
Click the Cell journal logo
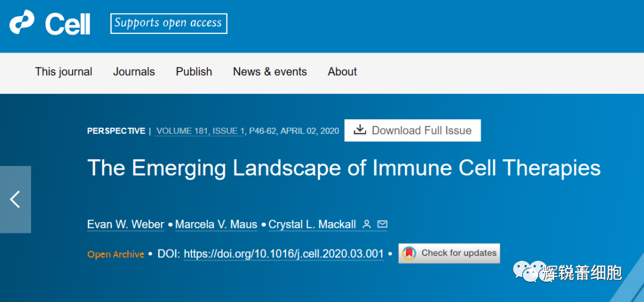pos(49,24)
